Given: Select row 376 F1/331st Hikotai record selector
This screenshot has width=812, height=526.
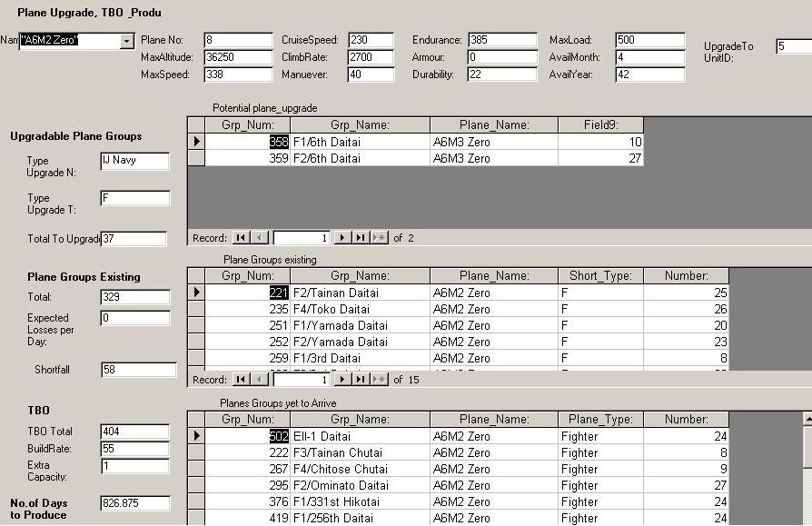Looking at the screenshot, I should coord(196,501).
